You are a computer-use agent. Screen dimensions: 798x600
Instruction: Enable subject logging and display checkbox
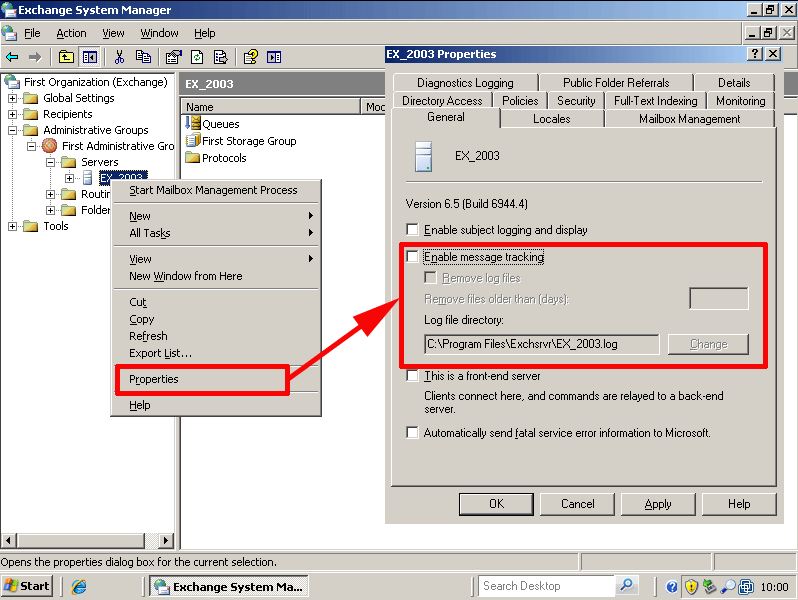[x=412, y=230]
